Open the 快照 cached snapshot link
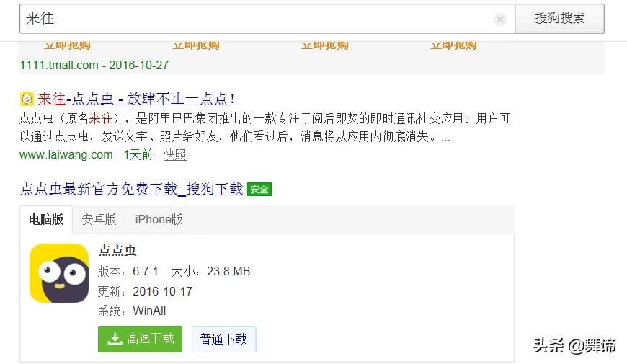 [175, 154]
